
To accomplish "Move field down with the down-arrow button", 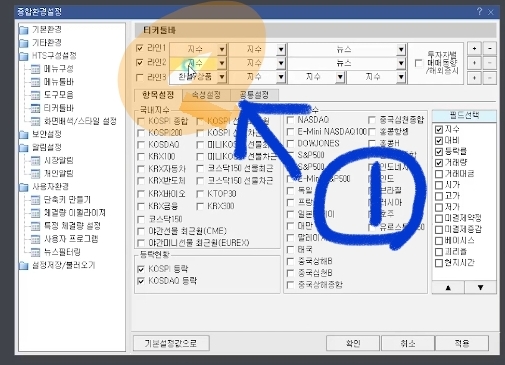I will 480,287.
